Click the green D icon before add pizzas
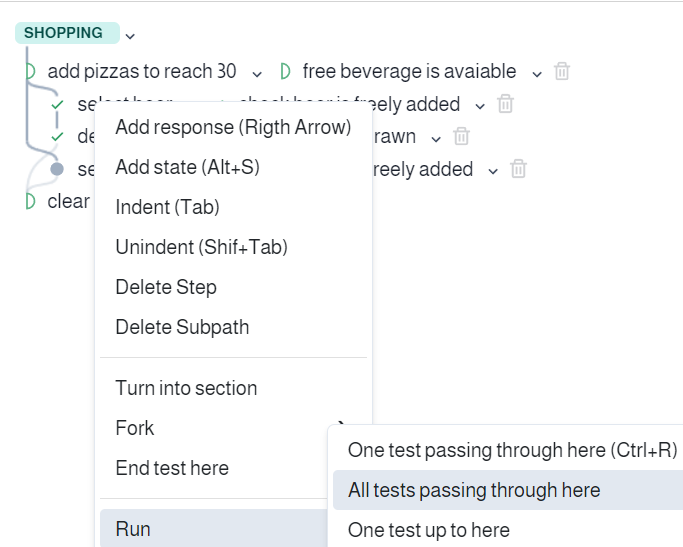The height and width of the screenshot is (547, 683). click(x=30, y=71)
